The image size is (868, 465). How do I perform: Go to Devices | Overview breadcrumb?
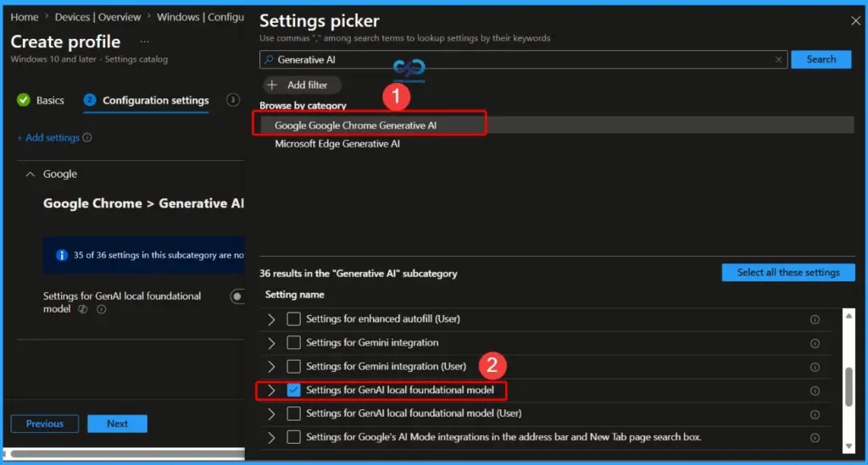coord(97,17)
